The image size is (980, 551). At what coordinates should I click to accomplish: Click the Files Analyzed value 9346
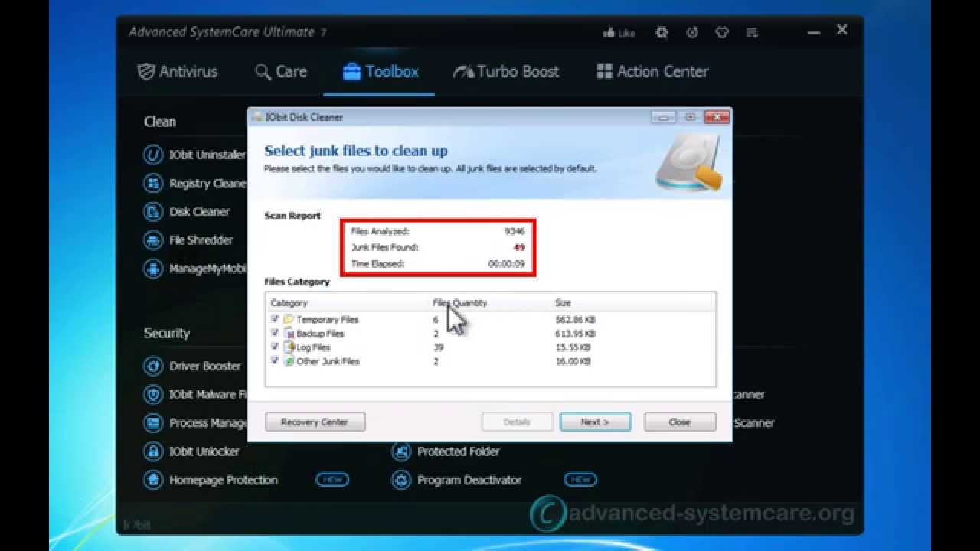[x=514, y=231]
